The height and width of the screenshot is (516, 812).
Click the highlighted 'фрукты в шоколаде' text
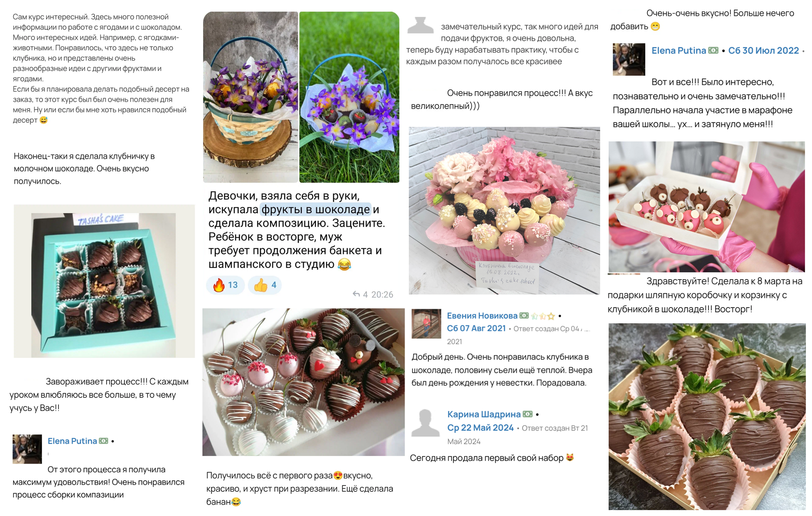(x=315, y=209)
